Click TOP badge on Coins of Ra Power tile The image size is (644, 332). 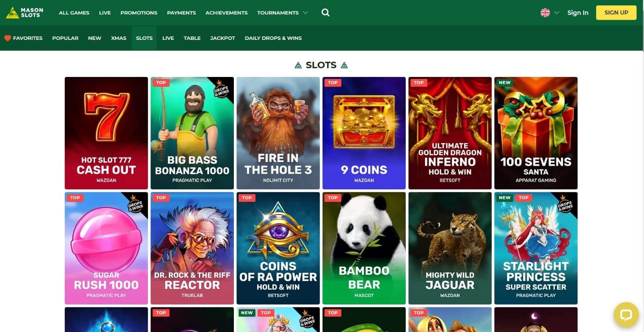[247, 198]
